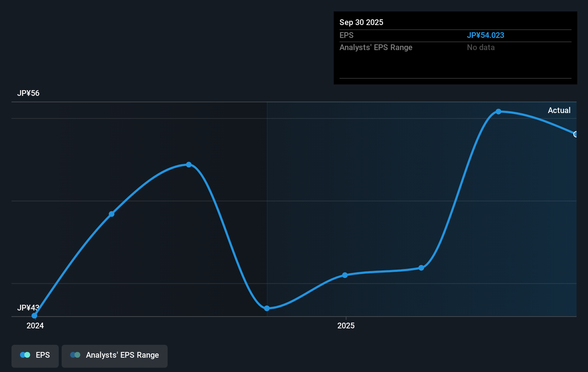Image resolution: width=588 pixels, height=372 pixels.
Task: Select the rising 2024 EPS data point
Action: pos(111,214)
